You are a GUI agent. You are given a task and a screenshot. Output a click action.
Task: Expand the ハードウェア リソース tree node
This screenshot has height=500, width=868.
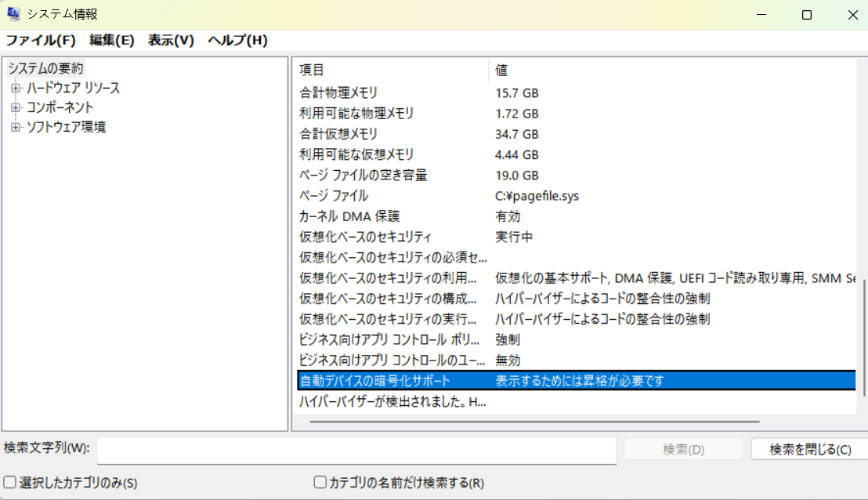pyautogui.click(x=15, y=88)
